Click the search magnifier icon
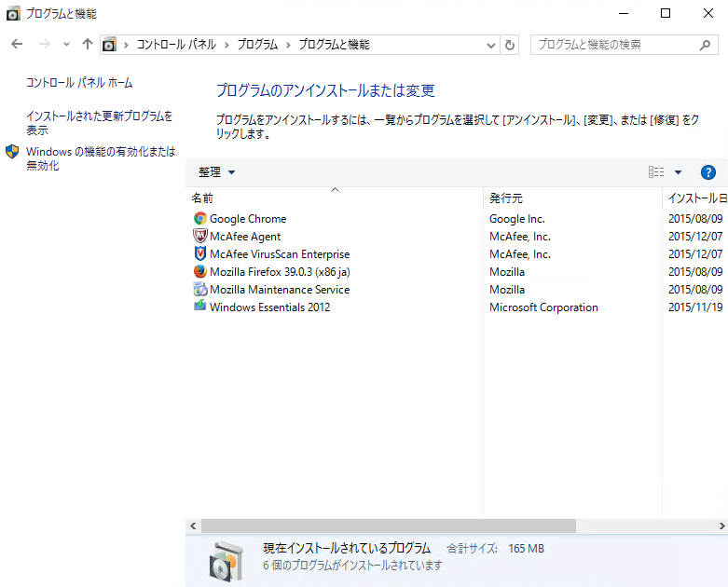This screenshot has width=728, height=587. (x=705, y=45)
